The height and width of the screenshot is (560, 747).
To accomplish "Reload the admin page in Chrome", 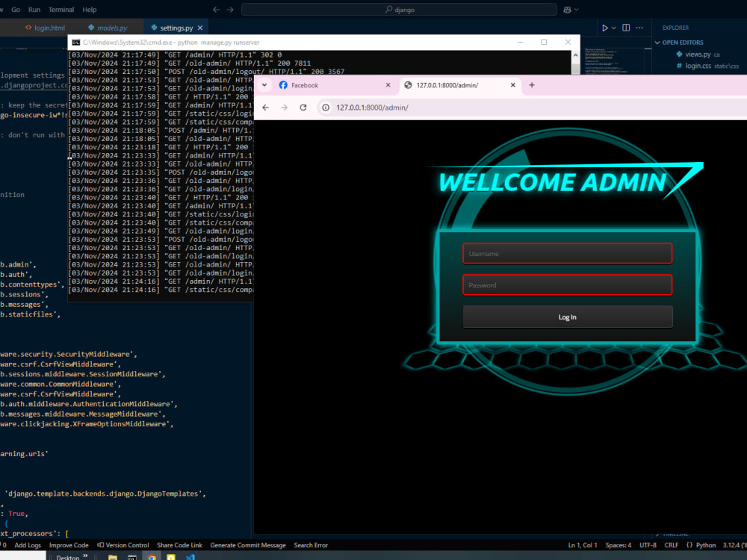I will tap(303, 108).
